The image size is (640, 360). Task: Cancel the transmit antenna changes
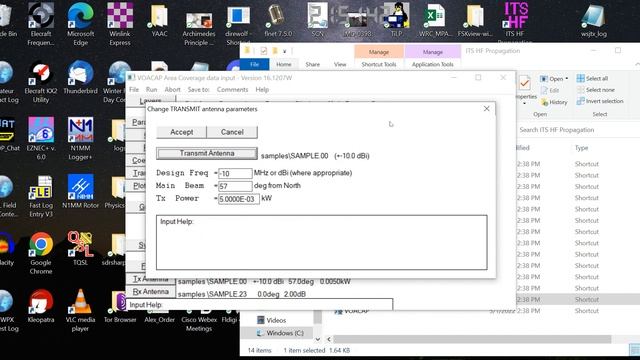coord(232,132)
